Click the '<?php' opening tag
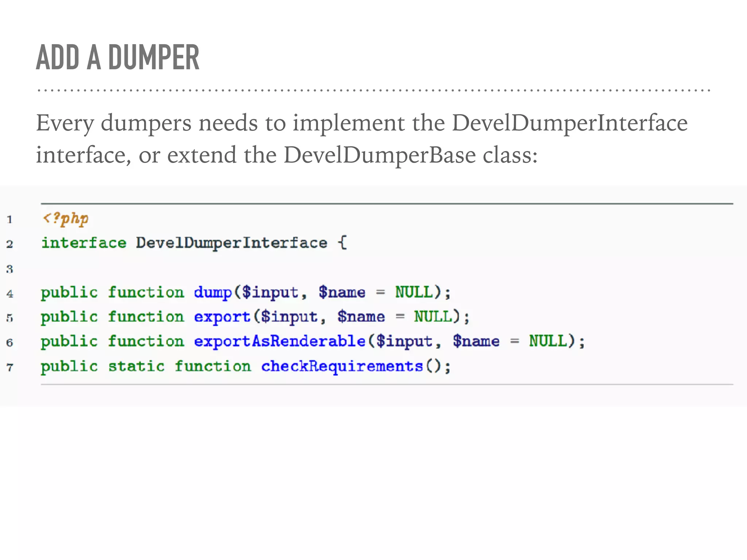Viewport: 747px width, 560px height. [x=66, y=219]
